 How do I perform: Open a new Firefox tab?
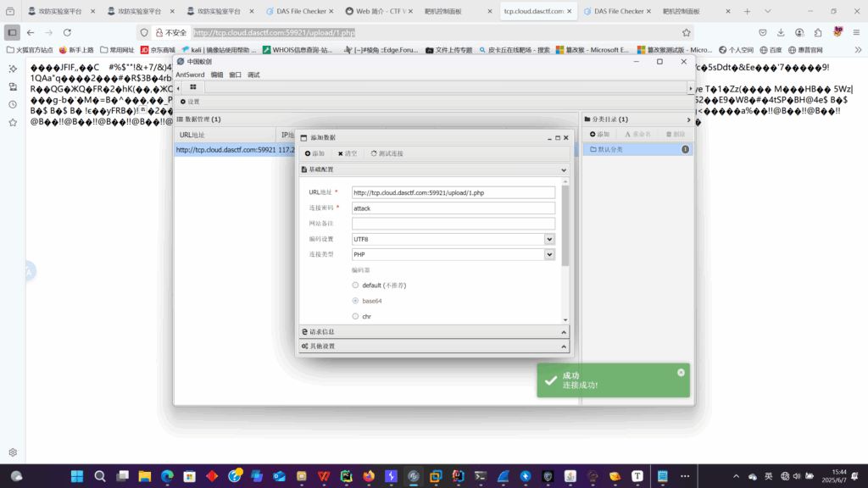(748, 11)
